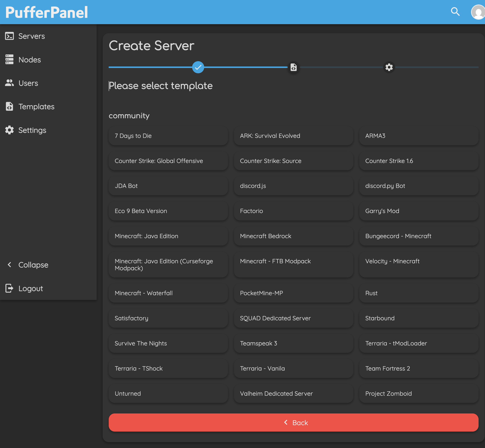Click the Settings gear sidebar icon

point(9,130)
